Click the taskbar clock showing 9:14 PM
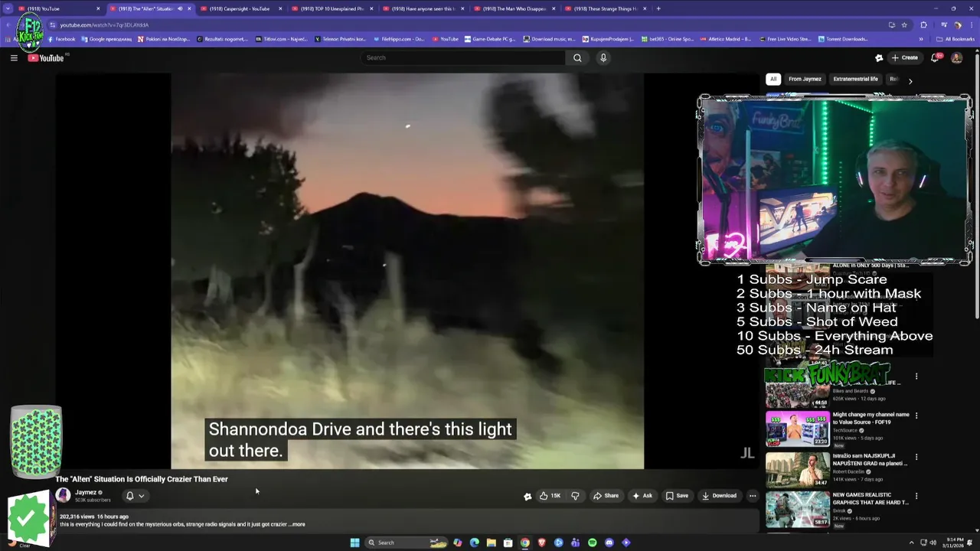 point(955,543)
